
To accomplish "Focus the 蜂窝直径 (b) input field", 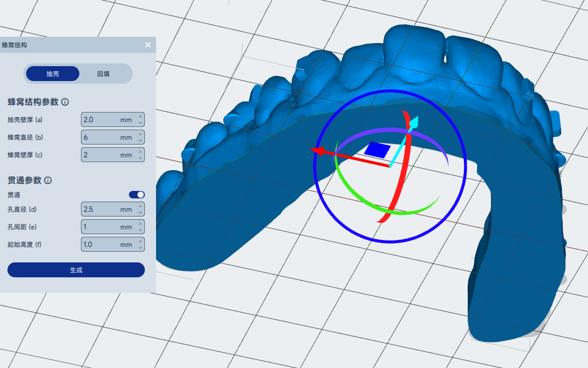I will point(112,137).
